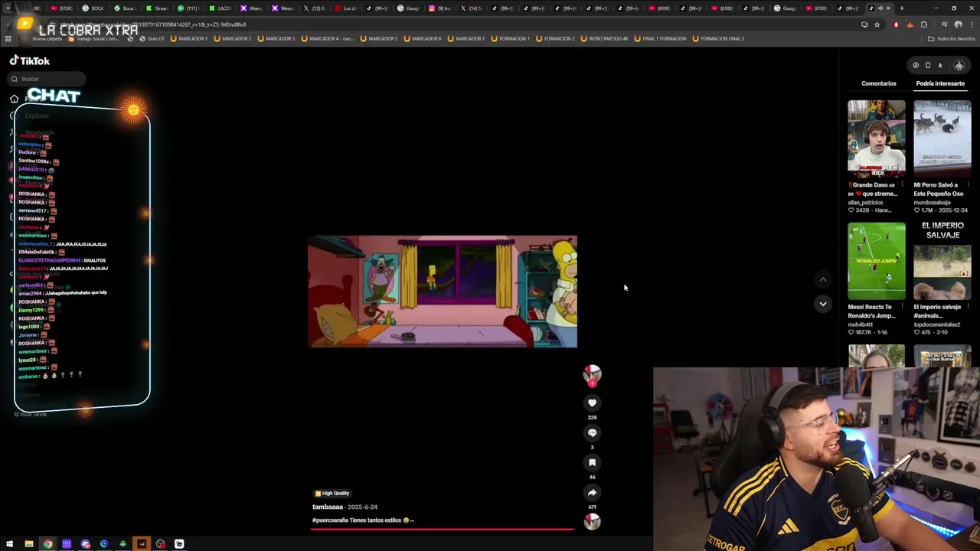Click the Buscar search field

[47, 79]
